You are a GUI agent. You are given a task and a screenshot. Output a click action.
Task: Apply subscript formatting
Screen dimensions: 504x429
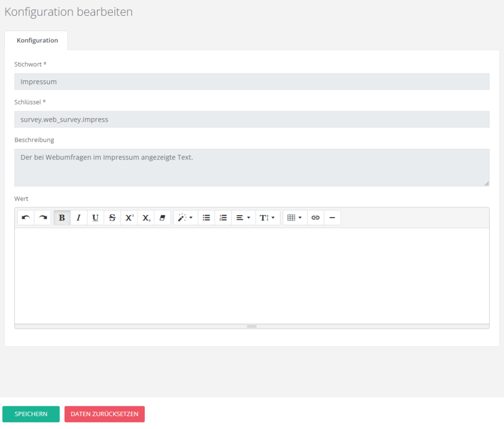pyautogui.click(x=146, y=218)
